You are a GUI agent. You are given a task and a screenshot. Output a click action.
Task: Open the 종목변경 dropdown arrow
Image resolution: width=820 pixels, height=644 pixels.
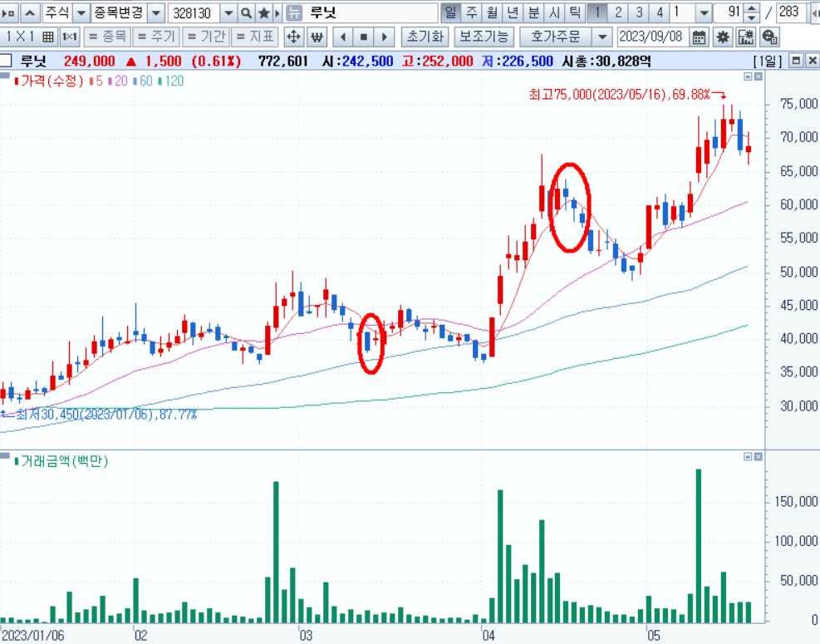156,12
